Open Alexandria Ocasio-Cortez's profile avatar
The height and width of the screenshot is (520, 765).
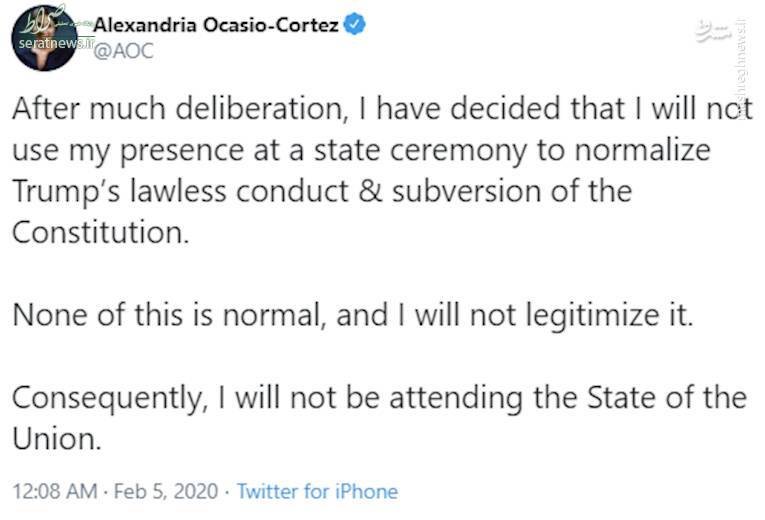pyautogui.click(x=44, y=38)
